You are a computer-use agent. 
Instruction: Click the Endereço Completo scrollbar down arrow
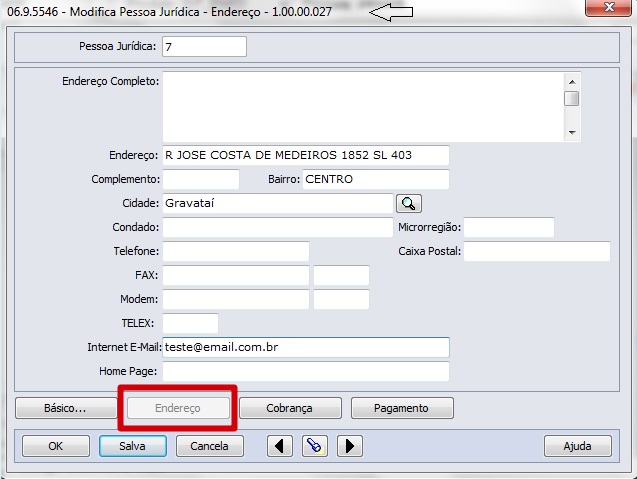[572, 132]
